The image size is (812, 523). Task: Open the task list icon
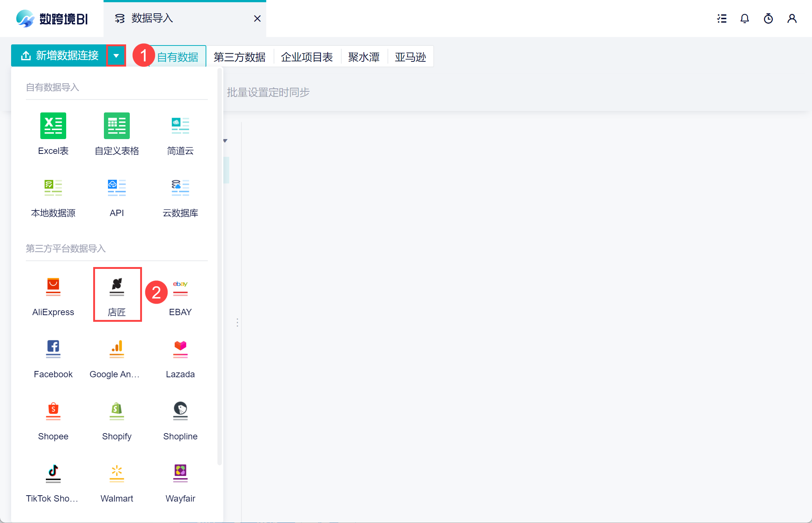point(722,18)
